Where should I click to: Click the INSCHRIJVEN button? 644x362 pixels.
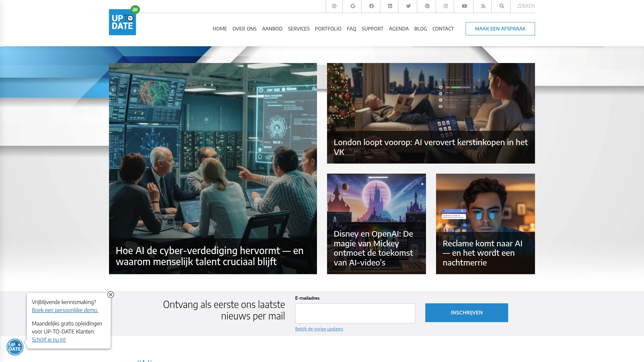[x=467, y=313]
